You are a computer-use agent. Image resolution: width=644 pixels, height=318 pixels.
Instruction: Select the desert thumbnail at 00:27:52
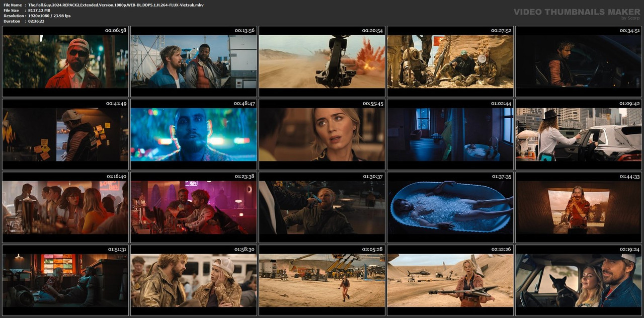click(450, 61)
